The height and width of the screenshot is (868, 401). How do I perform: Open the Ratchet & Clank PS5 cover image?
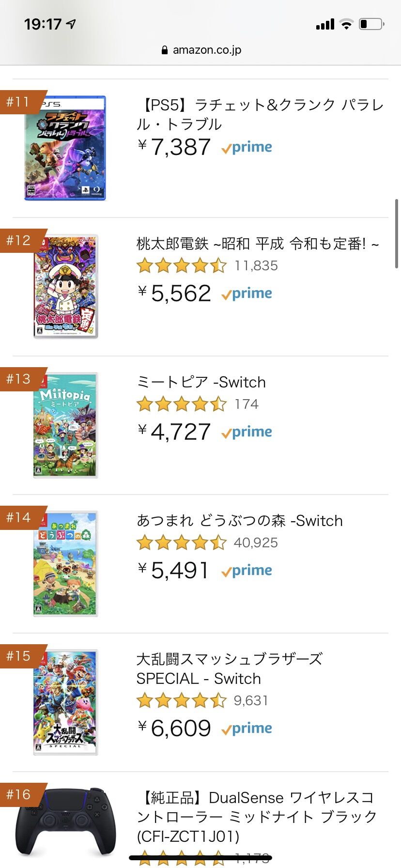point(65,148)
